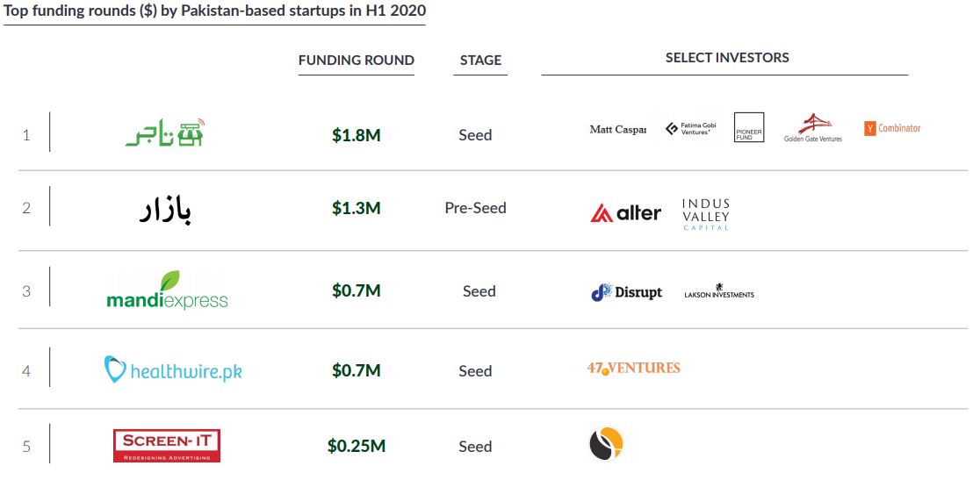Click the 47 Ventures orange logo
The width and height of the screenshot is (980, 480).
[x=633, y=369]
